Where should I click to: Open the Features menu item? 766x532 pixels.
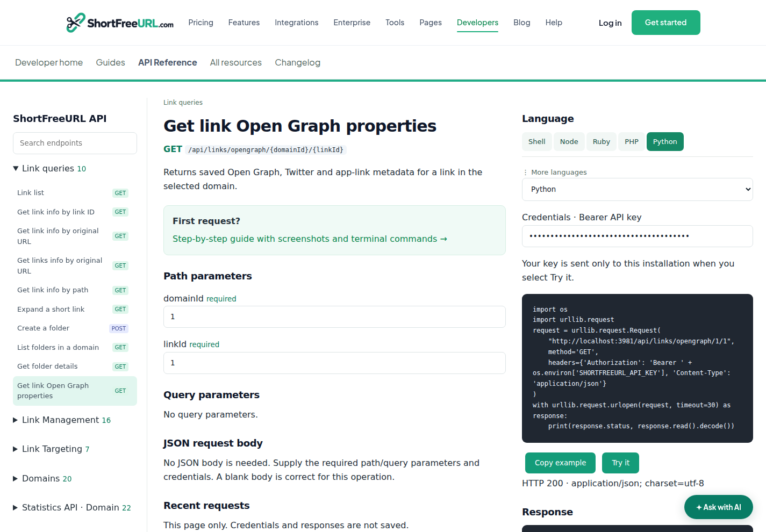(x=244, y=23)
